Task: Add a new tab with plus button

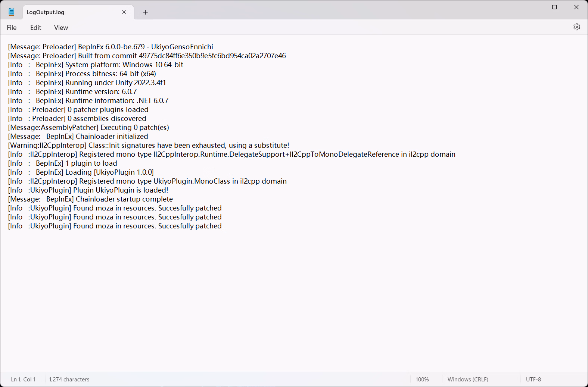Action: click(x=145, y=12)
